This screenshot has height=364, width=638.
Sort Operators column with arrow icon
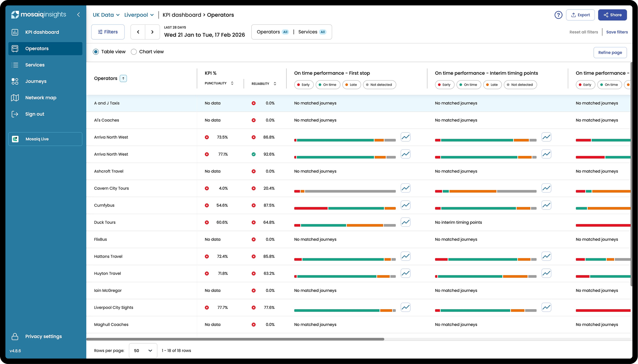pyautogui.click(x=123, y=78)
